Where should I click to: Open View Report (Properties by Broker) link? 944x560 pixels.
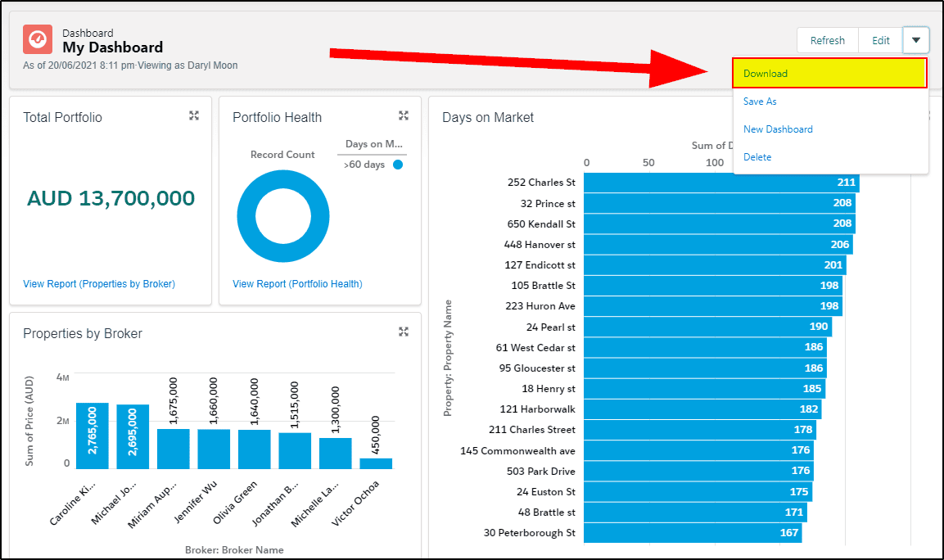tap(99, 283)
